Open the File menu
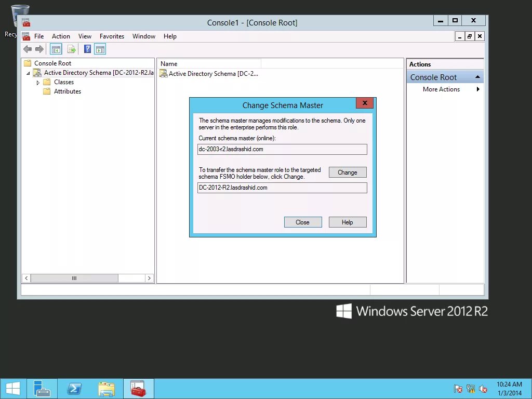Viewport: 532px width, 399px height. point(39,36)
